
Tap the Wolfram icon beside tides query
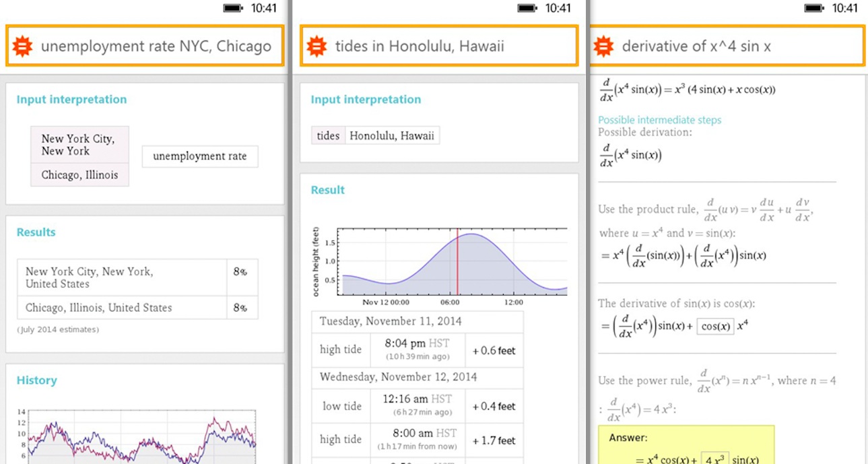(x=316, y=46)
